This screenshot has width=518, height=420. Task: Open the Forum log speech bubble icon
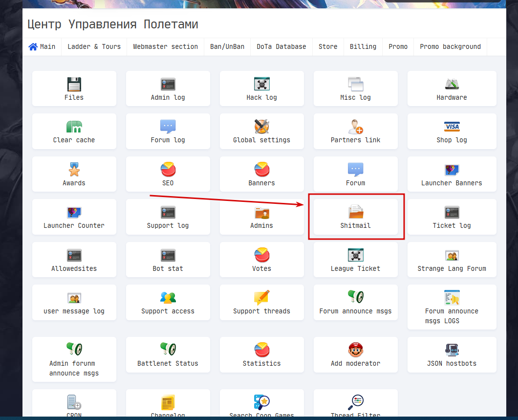(x=168, y=127)
